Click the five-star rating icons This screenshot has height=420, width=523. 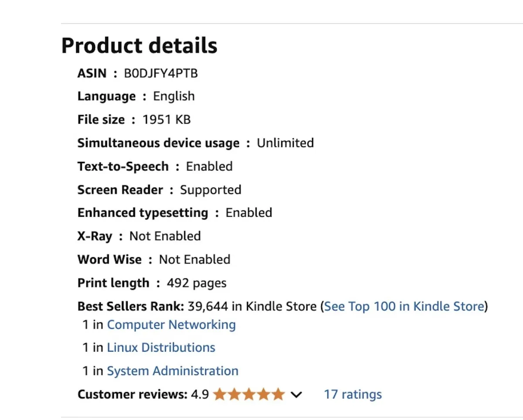point(249,395)
